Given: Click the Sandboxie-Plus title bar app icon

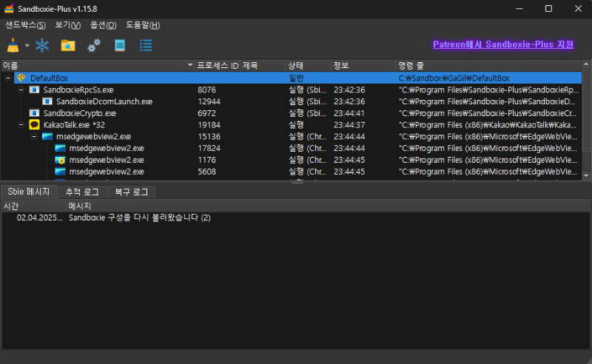Looking at the screenshot, I should pyautogui.click(x=9, y=8).
